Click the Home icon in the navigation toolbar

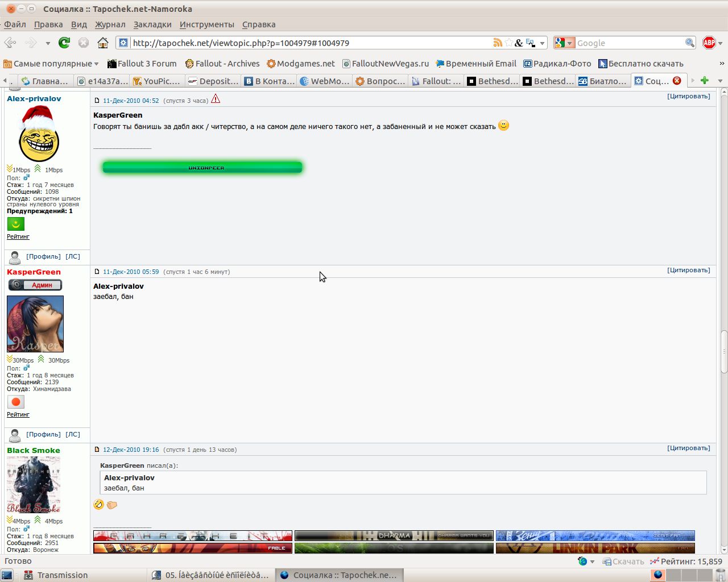[102, 43]
